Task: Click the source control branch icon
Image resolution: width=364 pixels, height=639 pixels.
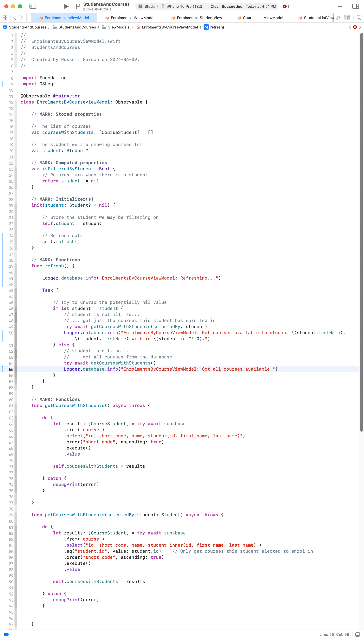Action: [78, 6]
